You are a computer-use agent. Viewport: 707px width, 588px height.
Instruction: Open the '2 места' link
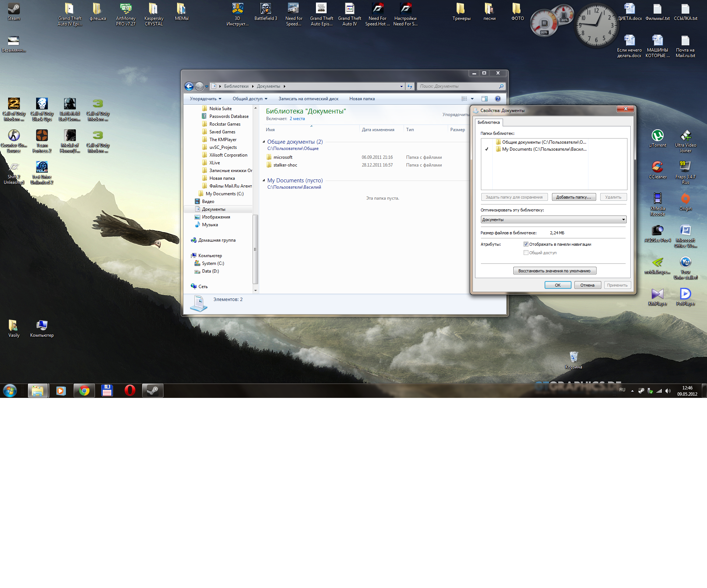pyautogui.click(x=297, y=119)
